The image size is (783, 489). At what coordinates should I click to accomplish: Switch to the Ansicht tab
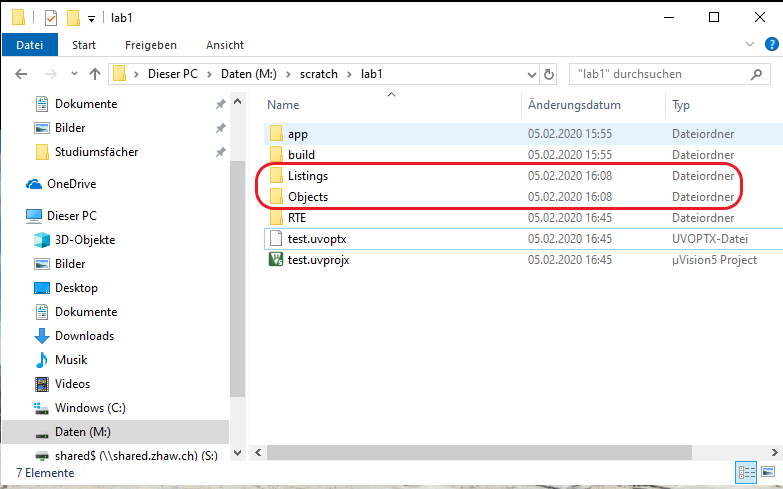click(x=224, y=45)
